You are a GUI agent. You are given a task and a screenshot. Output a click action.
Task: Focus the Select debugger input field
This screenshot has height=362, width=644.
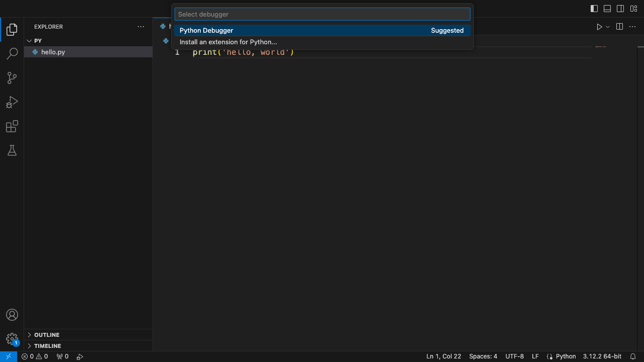[x=323, y=14]
